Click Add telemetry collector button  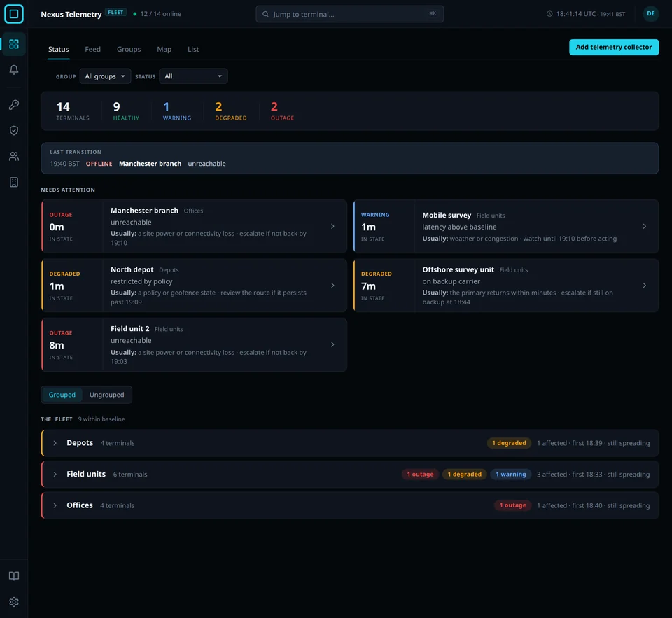(x=614, y=47)
